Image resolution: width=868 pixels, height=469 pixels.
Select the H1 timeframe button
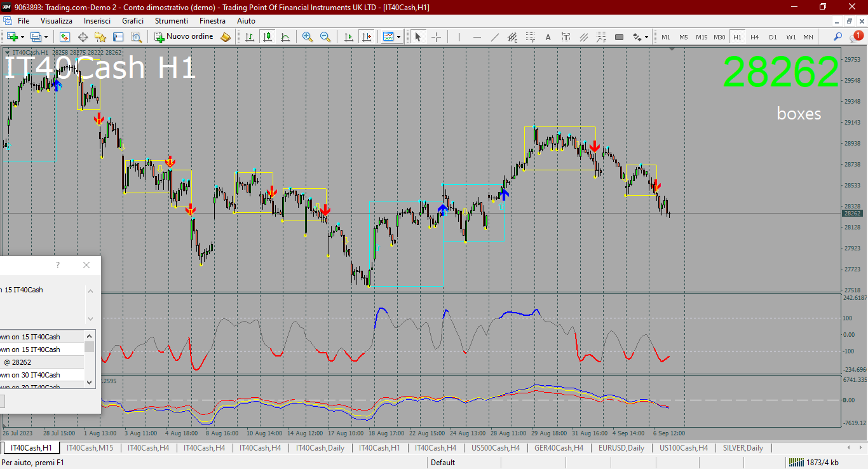click(x=737, y=37)
